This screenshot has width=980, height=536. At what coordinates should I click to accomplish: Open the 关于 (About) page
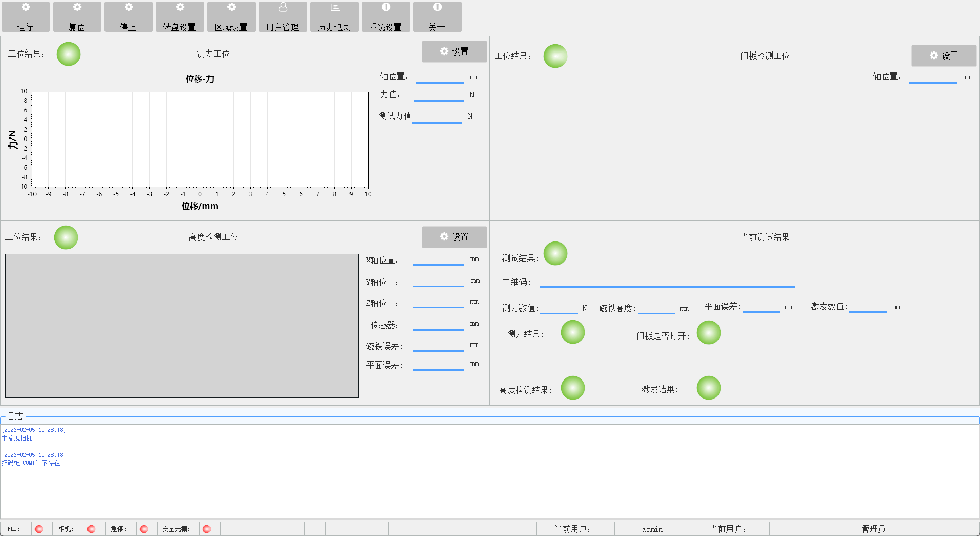coord(437,17)
